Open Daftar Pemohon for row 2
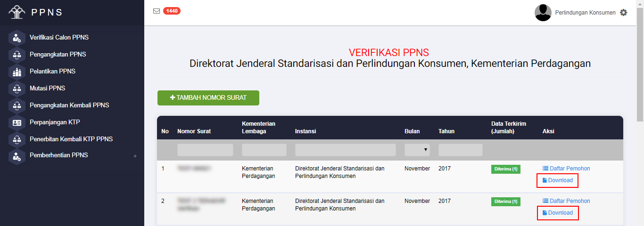644x226 pixels. (566, 201)
